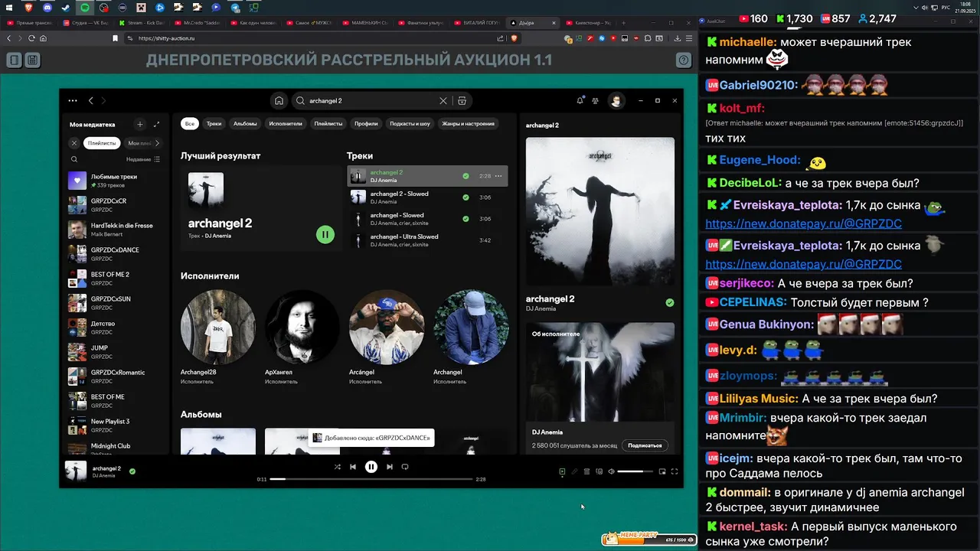Reload the browser page
The width and height of the screenshot is (980, 551).
(x=31, y=38)
